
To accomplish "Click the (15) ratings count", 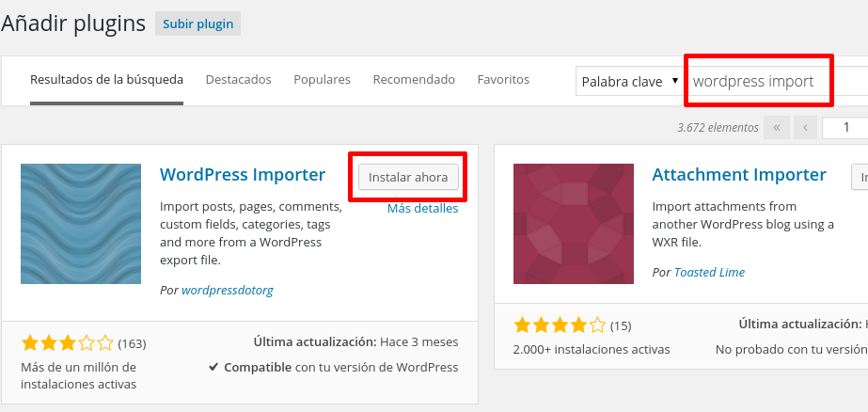I will 621,325.
